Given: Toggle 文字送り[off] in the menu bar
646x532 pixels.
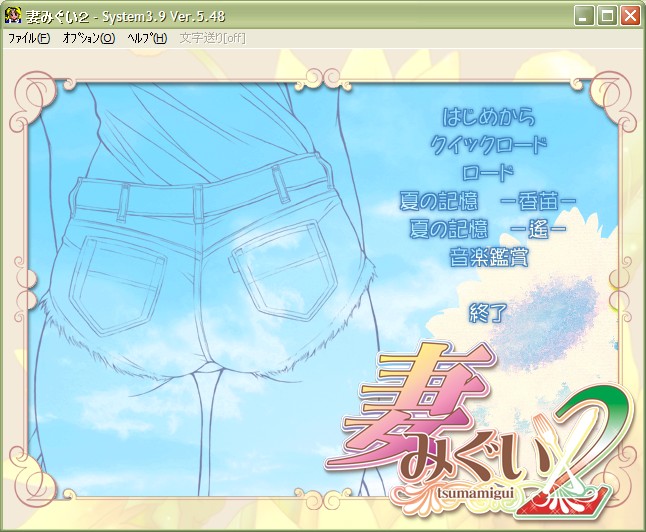Looking at the screenshot, I should point(213,38).
